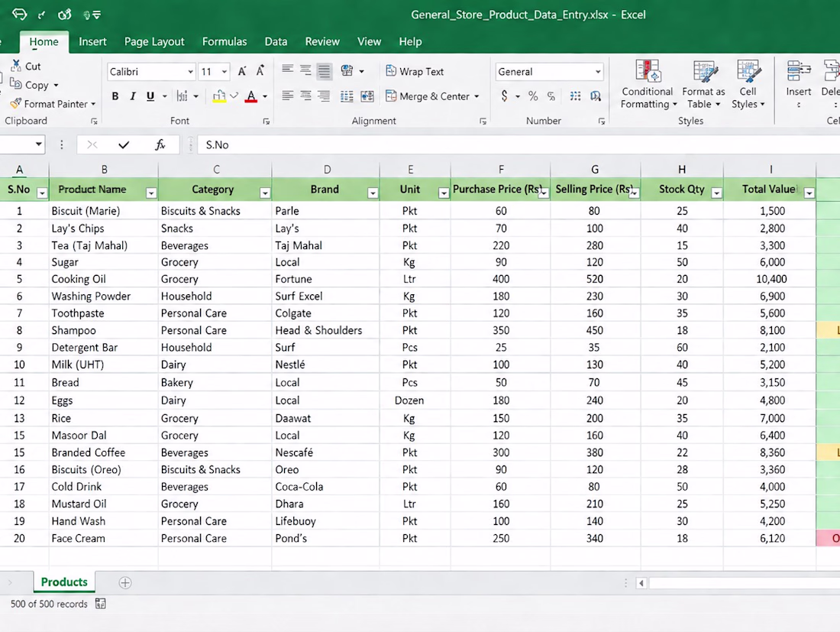Open S.No column filter dropdown
840x632 pixels.
click(42, 193)
